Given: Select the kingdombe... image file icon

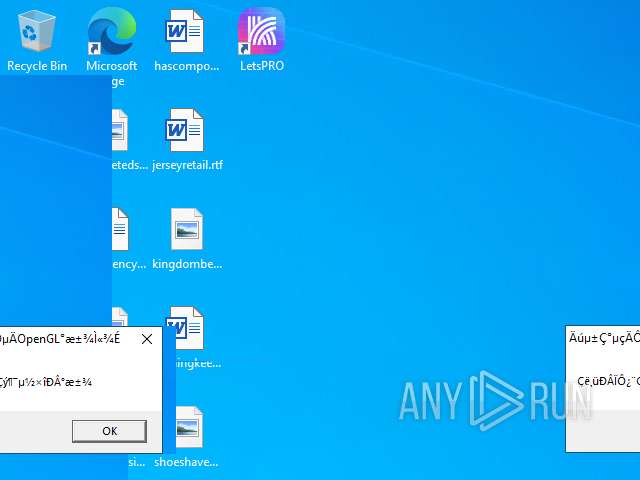Looking at the screenshot, I should [187, 229].
